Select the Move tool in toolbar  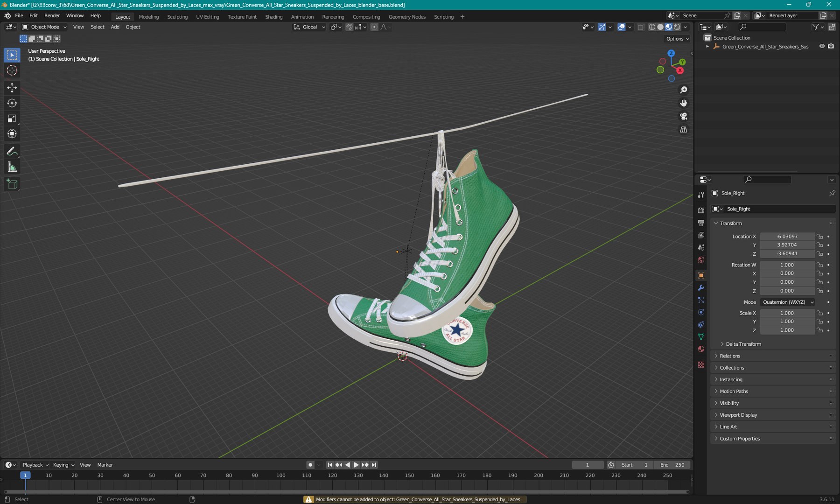[x=12, y=87]
